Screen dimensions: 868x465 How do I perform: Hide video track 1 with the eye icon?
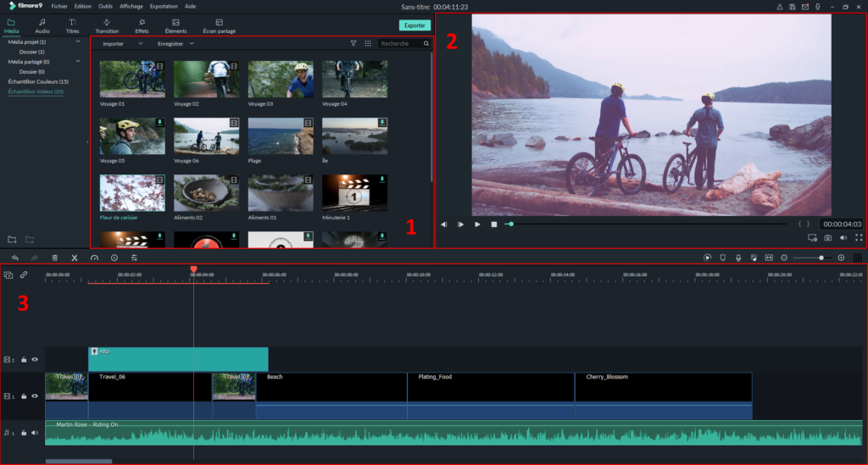[35, 396]
